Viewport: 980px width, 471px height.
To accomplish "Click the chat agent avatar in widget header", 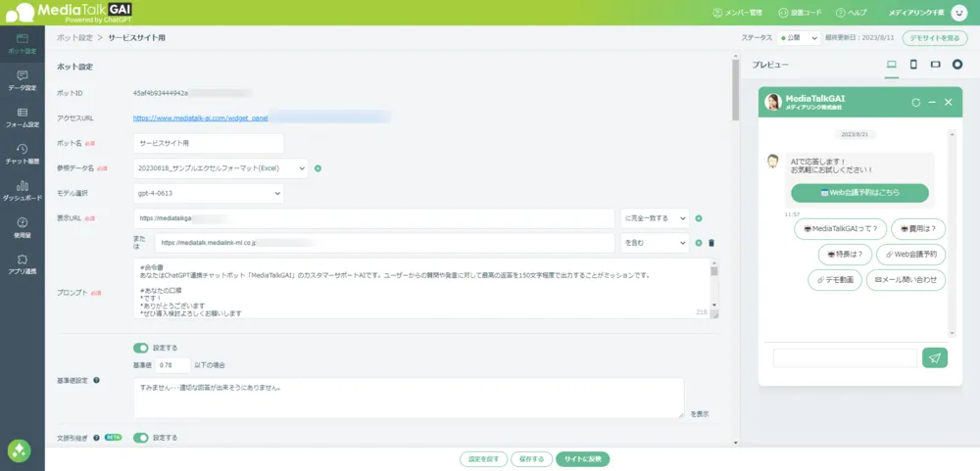I will pyautogui.click(x=773, y=103).
